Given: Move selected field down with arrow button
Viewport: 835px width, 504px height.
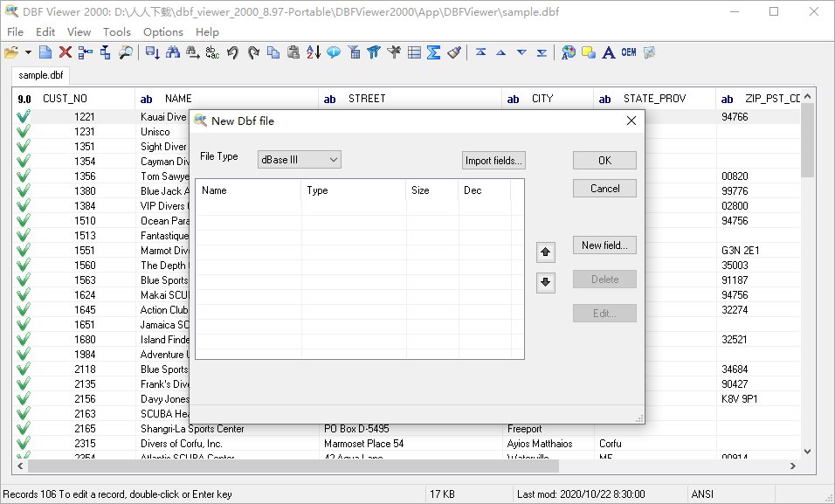Looking at the screenshot, I should tap(546, 281).
